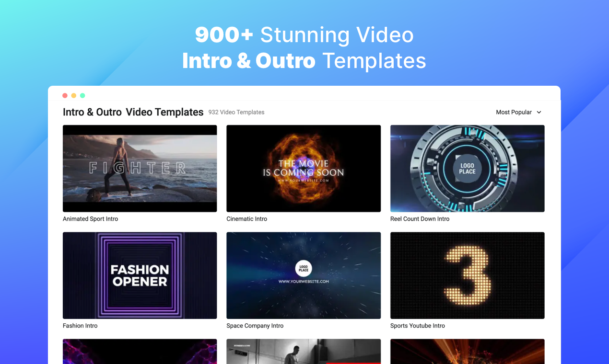
Task: Click the 932 Video Templates count text
Action: [236, 112]
